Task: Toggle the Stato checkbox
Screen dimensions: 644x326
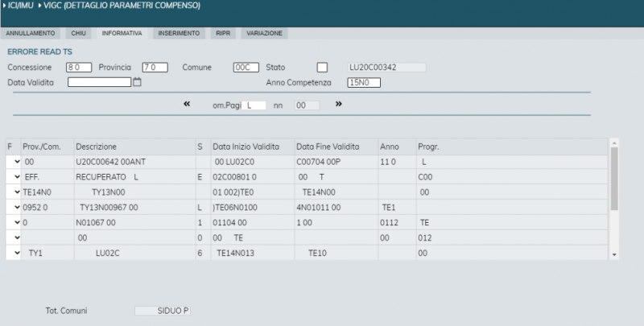Action: 323,67
